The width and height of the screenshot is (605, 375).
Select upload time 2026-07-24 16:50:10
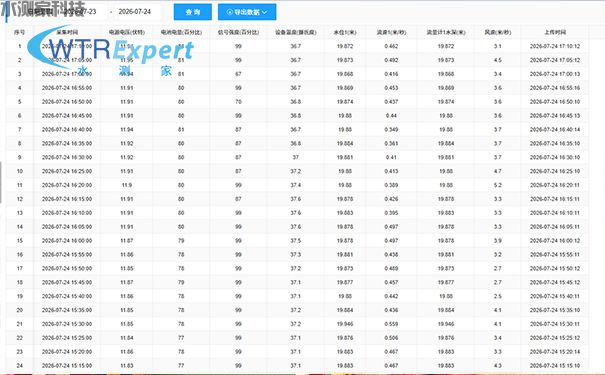pos(555,102)
